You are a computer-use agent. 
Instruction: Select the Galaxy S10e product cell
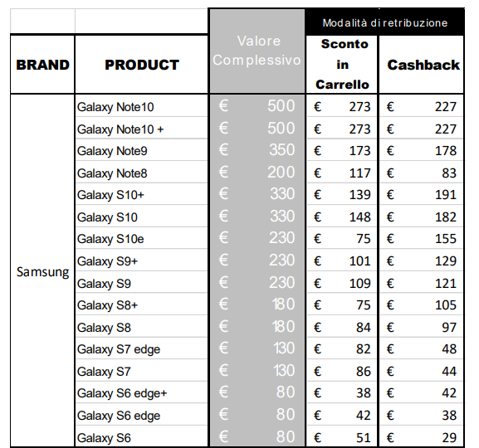(141, 238)
